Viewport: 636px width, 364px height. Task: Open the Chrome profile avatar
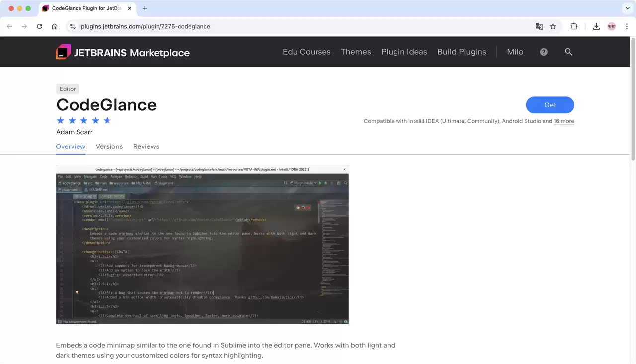[612, 26]
